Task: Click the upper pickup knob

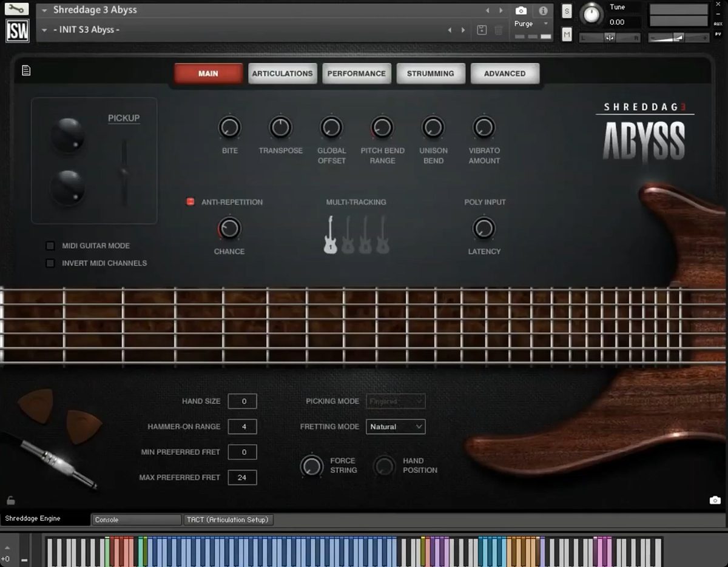Action: 67,135
